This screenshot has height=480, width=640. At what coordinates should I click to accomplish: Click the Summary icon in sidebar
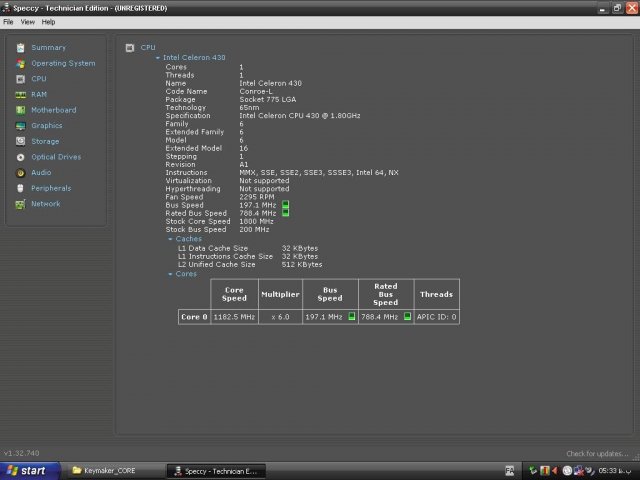coord(20,47)
